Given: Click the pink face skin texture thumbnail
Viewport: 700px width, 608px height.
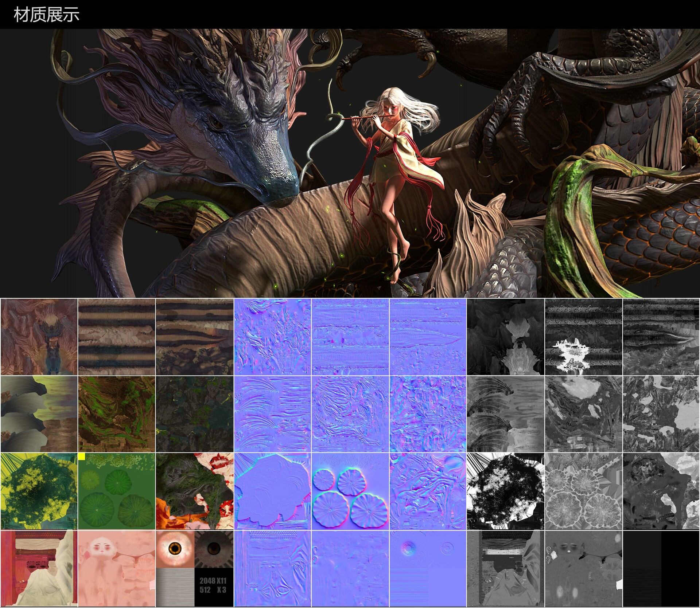Looking at the screenshot, I should pyautogui.click(x=117, y=569).
